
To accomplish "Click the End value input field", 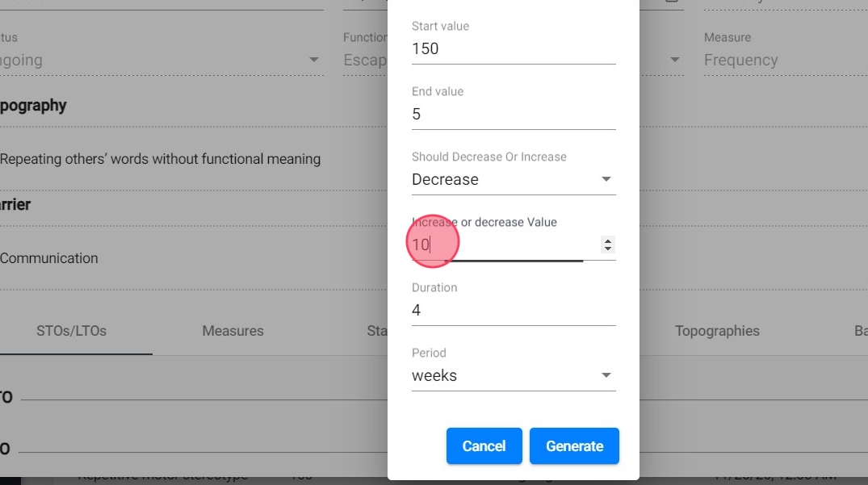I will [513, 115].
